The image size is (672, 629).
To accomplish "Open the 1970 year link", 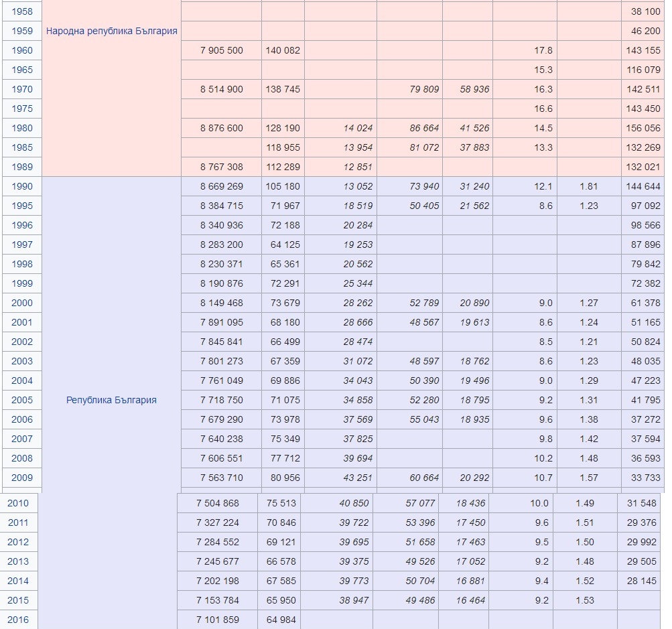I will [x=21, y=89].
